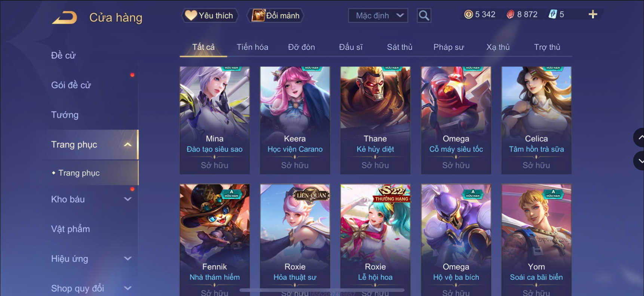The height and width of the screenshot is (296, 644).
Task: Click the horizontal scroll bar at bottom
Action: [322, 290]
